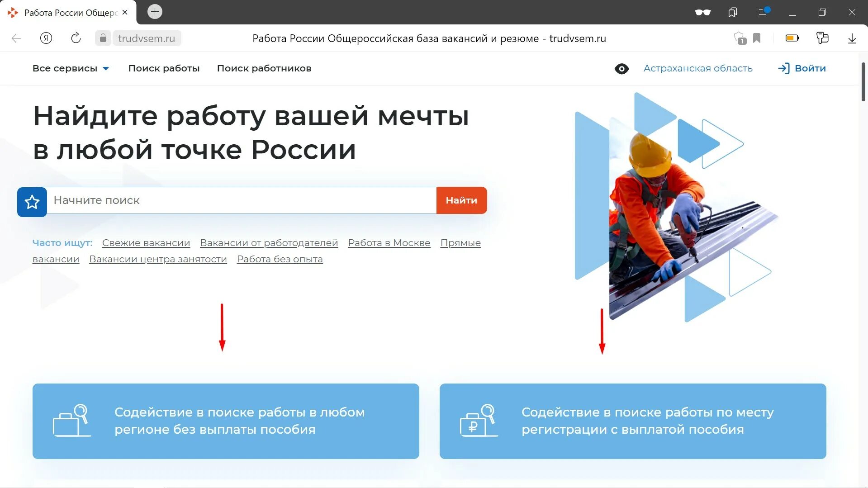The width and height of the screenshot is (868, 488).
Task: Open the Вакансии от работодателей link
Action: point(269,243)
